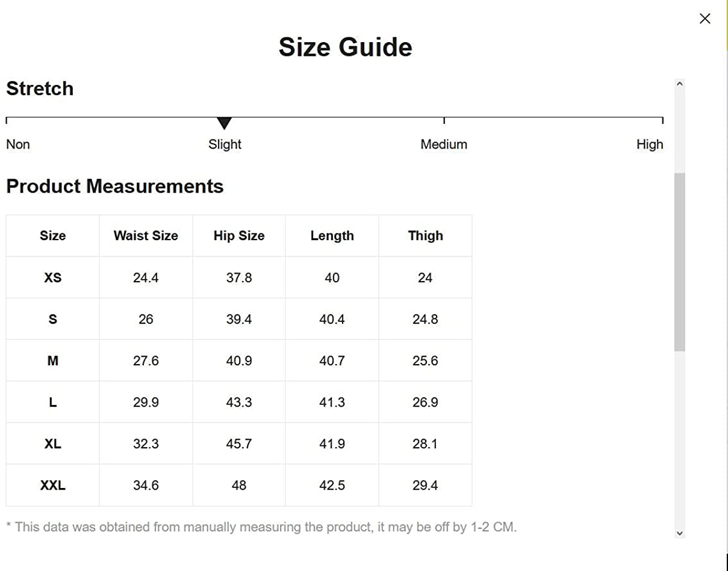Click the Thigh column header
The image size is (728, 571).
[425, 236]
